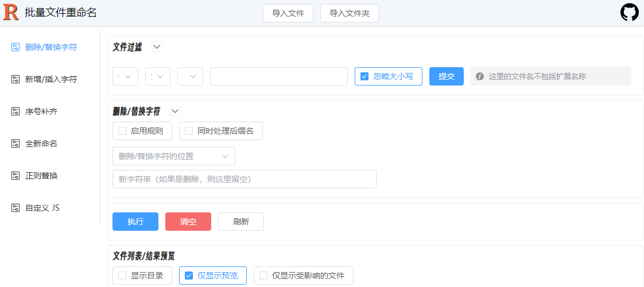
Task: Click the icon beside 正则替换 sidebar item
Action: click(x=15, y=176)
